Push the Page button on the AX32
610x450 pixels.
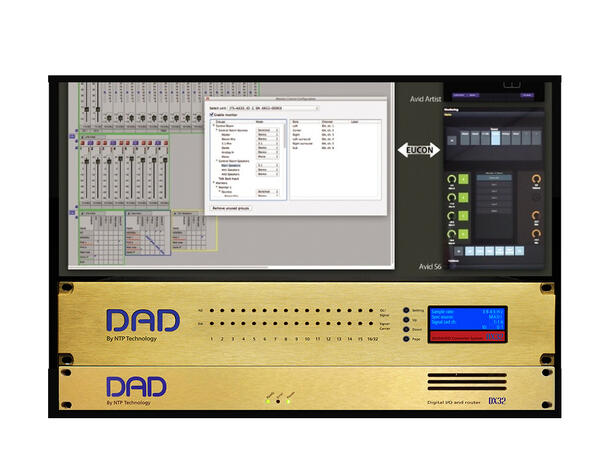pyautogui.click(x=406, y=339)
